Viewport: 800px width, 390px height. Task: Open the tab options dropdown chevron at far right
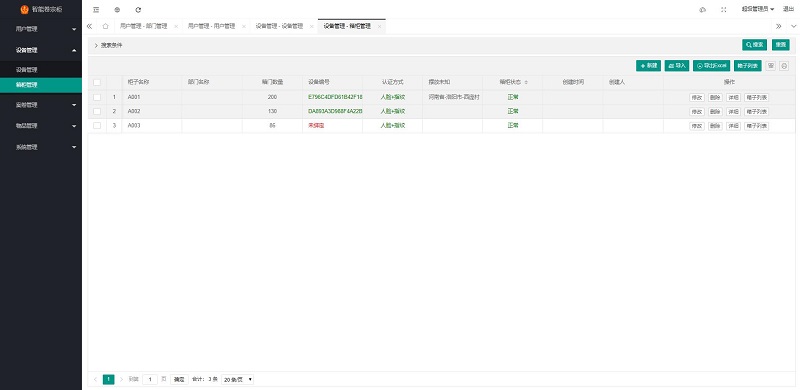click(x=793, y=27)
